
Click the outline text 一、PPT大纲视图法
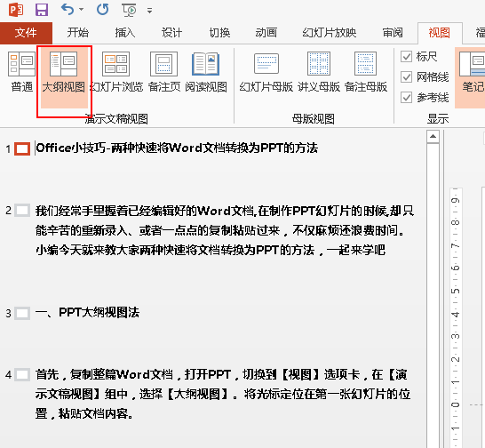(x=87, y=313)
